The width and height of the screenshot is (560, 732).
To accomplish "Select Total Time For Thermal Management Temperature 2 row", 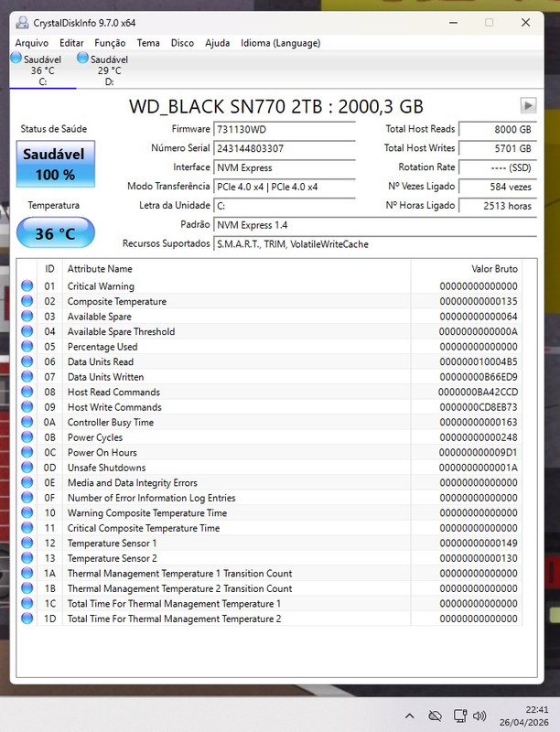I will (x=270, y=619).
